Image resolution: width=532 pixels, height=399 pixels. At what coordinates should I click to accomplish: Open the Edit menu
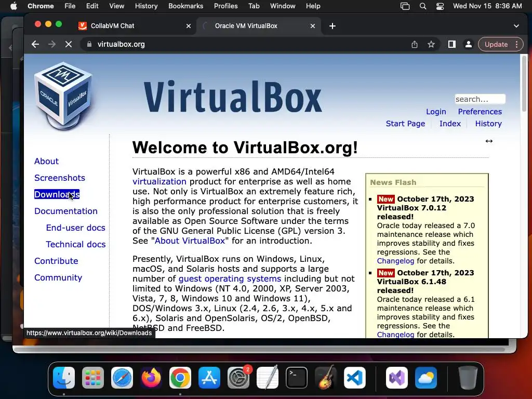click(x=92, y=6)
